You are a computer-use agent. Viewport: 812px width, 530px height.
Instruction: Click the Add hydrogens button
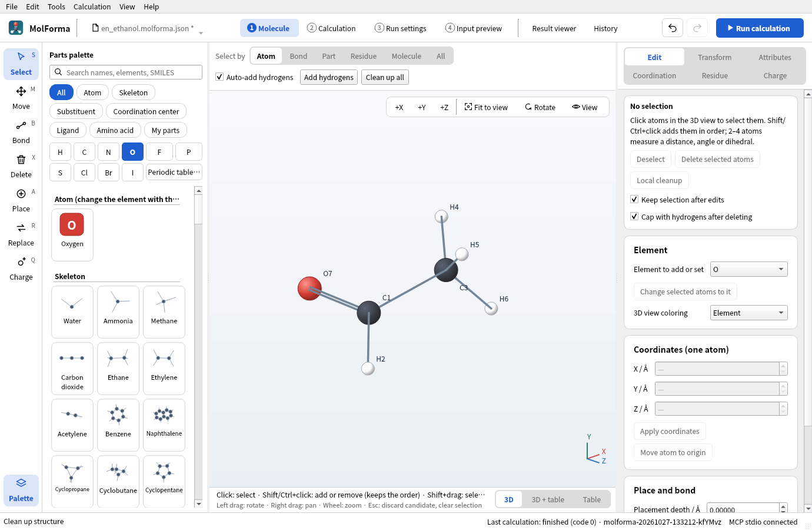coord(329,77)
